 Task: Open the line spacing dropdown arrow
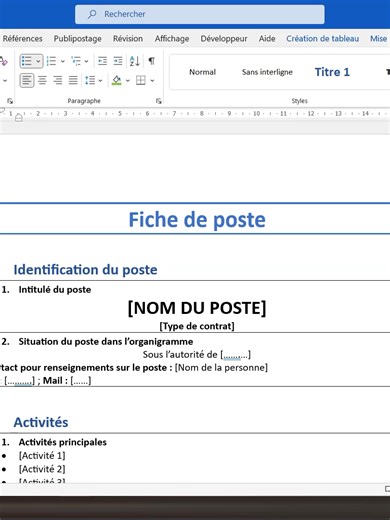(100, 80)
